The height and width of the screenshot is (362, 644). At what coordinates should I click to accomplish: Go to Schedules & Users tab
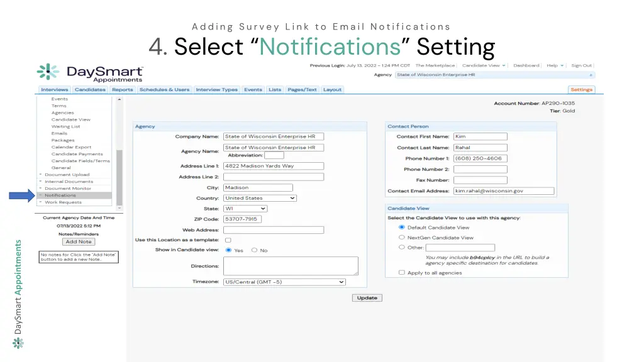(164, 89)
